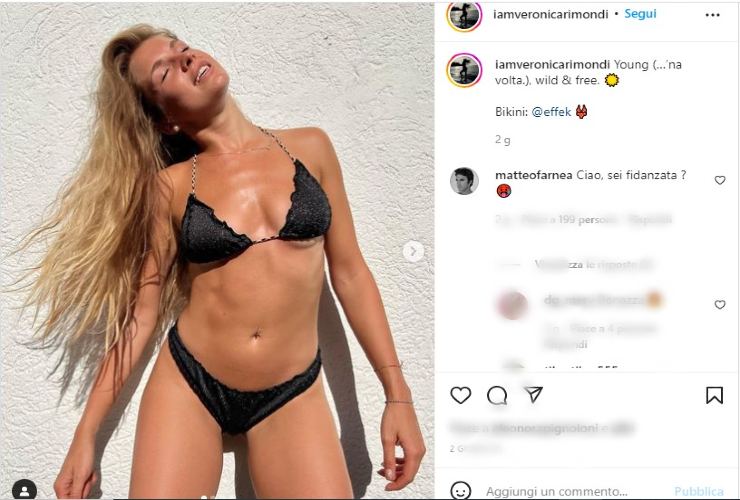The image size is (740, 500).
Task: Expand the Visualizza le risposte replies
Action: point(593,265)
